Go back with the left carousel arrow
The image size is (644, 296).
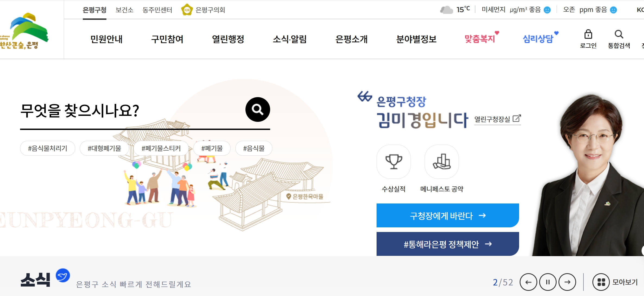pyautogui.click(x=528, y=282)
